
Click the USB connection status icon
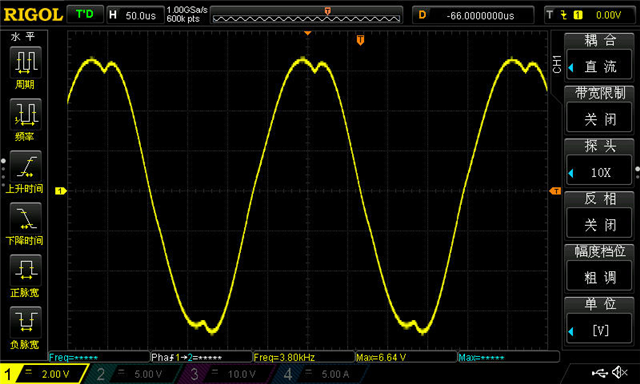click(599, 372)
